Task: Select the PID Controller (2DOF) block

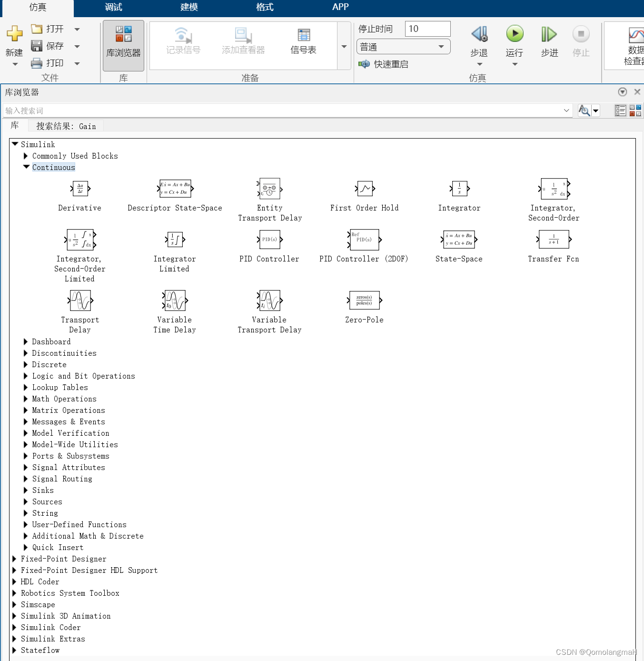Action: (365, 240)
